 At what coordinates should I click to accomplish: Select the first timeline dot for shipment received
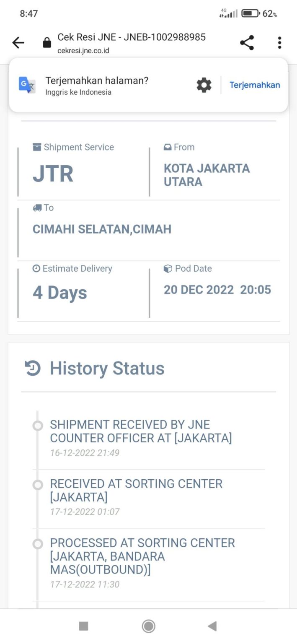click(38, 425)
